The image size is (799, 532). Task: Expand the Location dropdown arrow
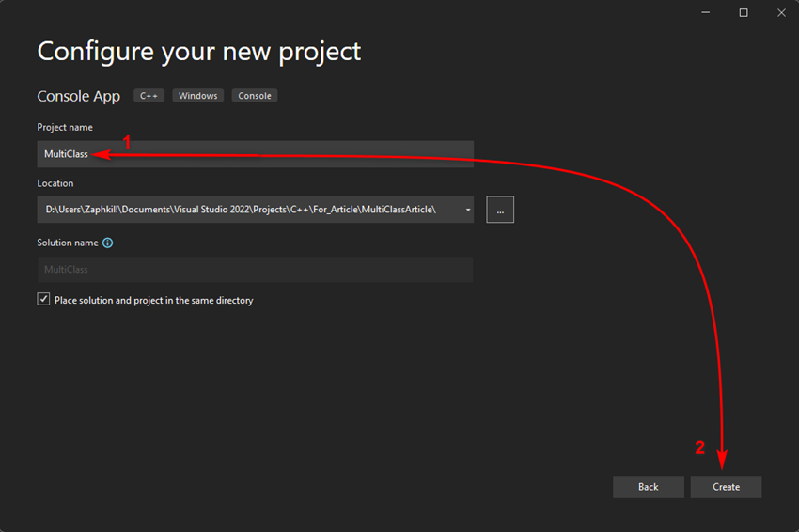[x=468, y=210]
